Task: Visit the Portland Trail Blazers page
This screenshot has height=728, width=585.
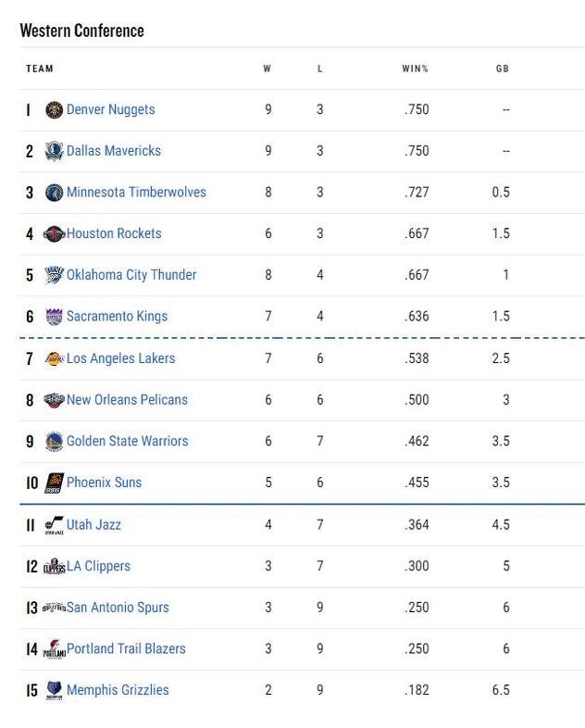Action: (126, 648)
